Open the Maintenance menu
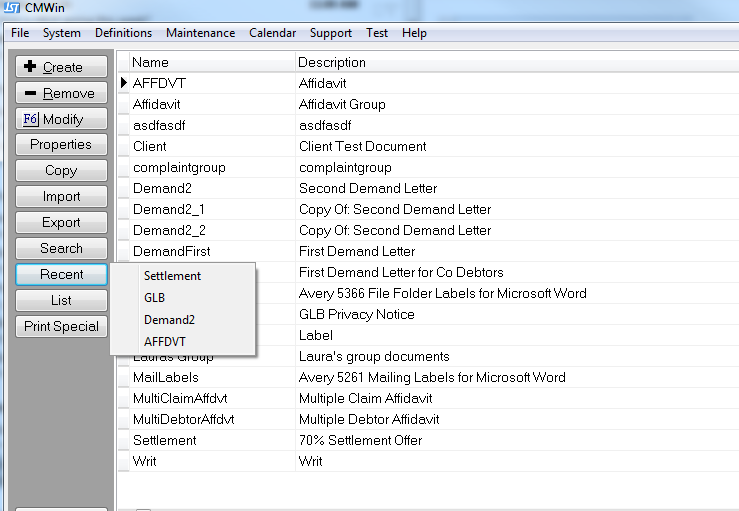This screenshot has height=511, width=739. point(200,33)
